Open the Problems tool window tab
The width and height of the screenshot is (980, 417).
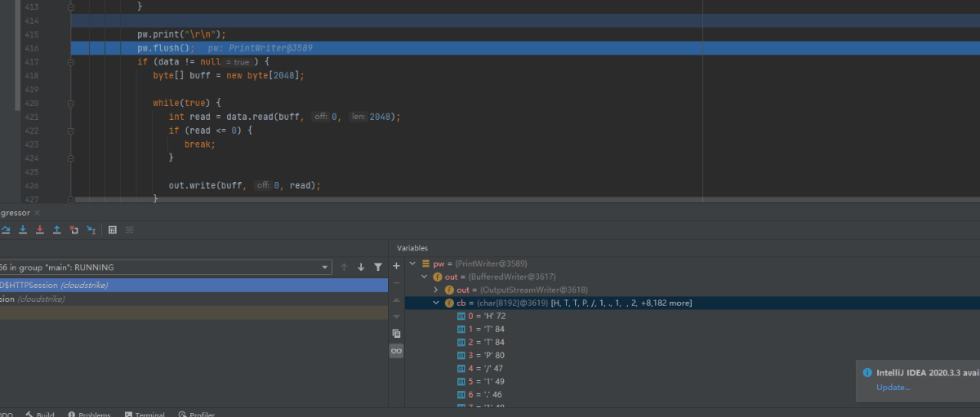click(89, 415)
